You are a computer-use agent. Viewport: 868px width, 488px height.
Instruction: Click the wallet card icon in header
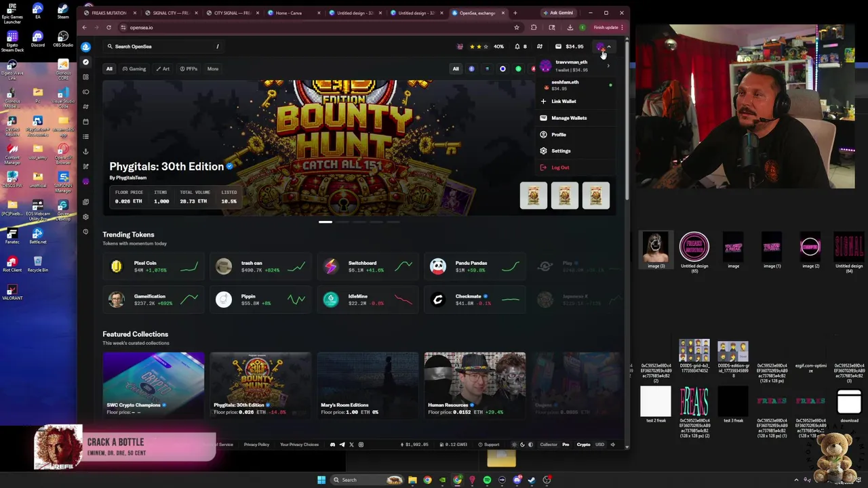click(x=558, y=47)
